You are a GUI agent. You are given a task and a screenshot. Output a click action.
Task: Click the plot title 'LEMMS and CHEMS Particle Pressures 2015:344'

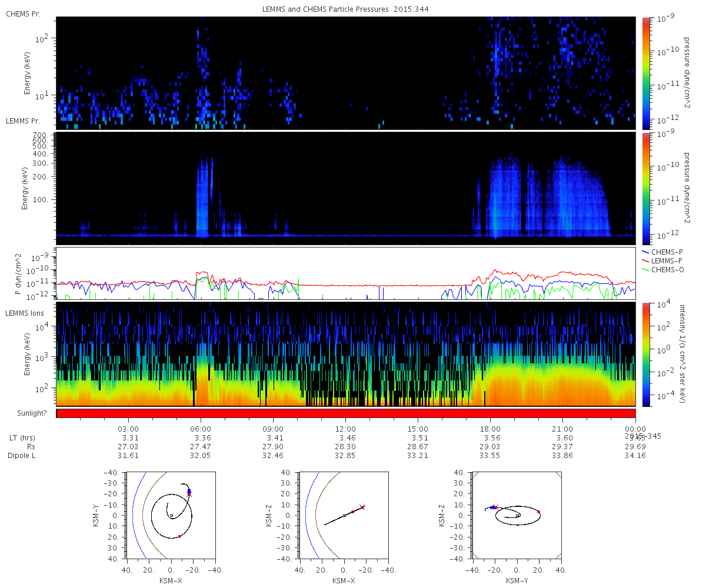coord(347,9)
